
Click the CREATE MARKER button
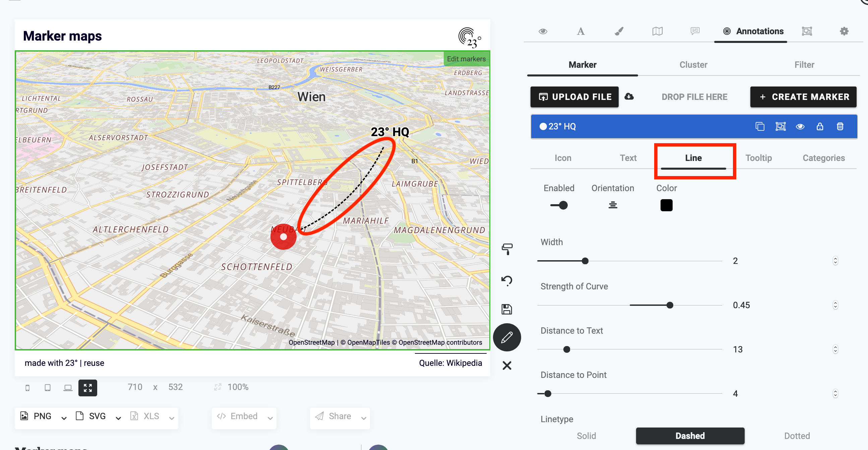coord(803,97)
